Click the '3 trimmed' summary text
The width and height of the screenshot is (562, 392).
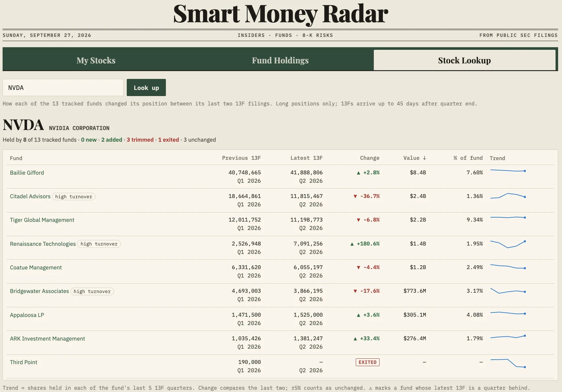pyautogui.click(x=140, y=140)
